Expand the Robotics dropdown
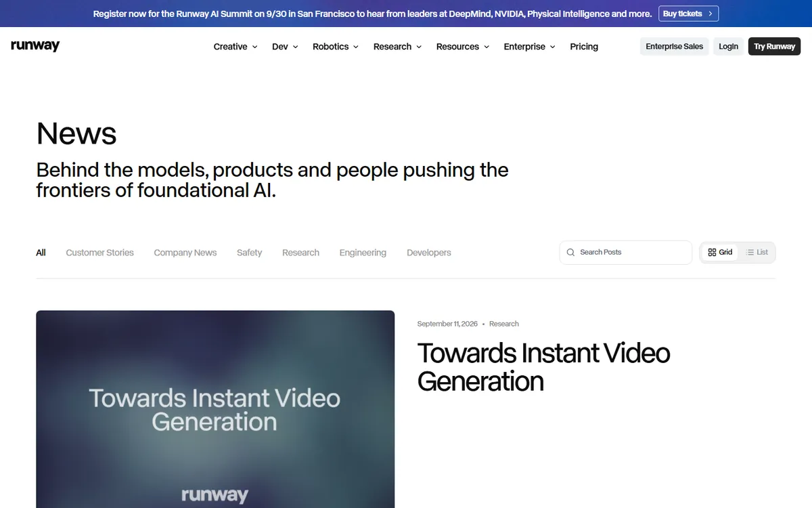This screenshot has width=812, height=508. coord(336,47)
